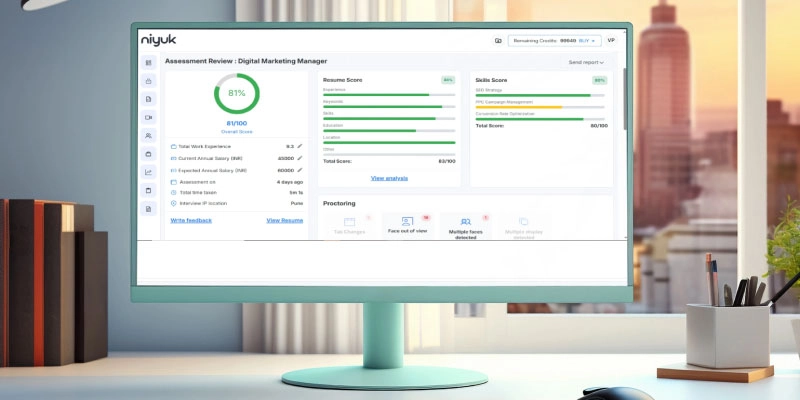This screenshot has height=400, width=800.
Task: Click the Write feedback link
Action: 191,220
